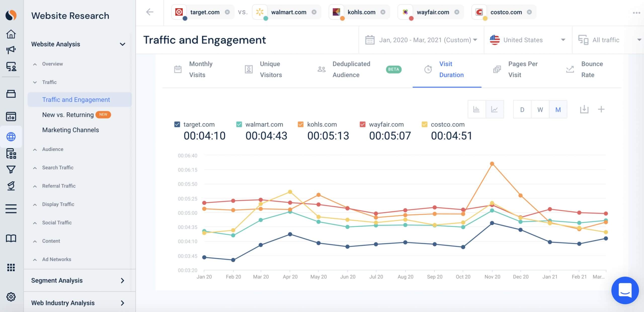Open the Home icon in sidebar
644x312 pixels.
click(x=11, y=34)
